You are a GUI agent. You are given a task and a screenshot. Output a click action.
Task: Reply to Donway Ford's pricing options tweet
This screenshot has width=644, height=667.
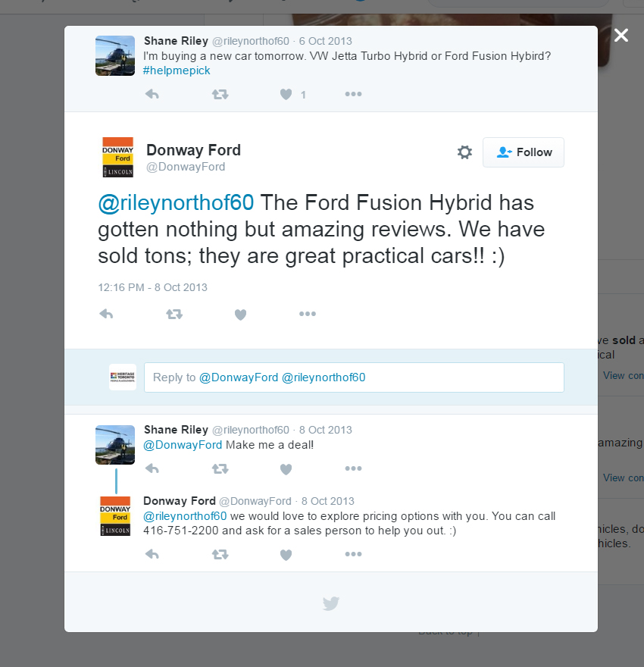pos(152,555)
